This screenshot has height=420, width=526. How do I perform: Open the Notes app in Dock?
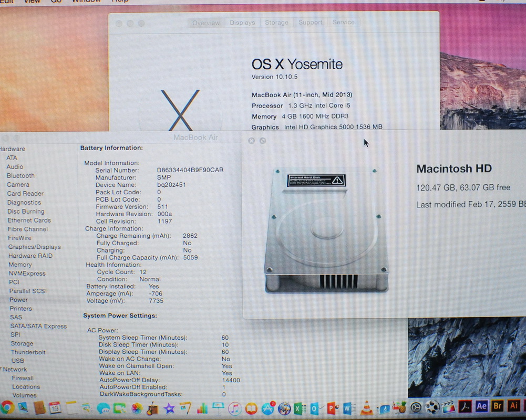point(71,408)
